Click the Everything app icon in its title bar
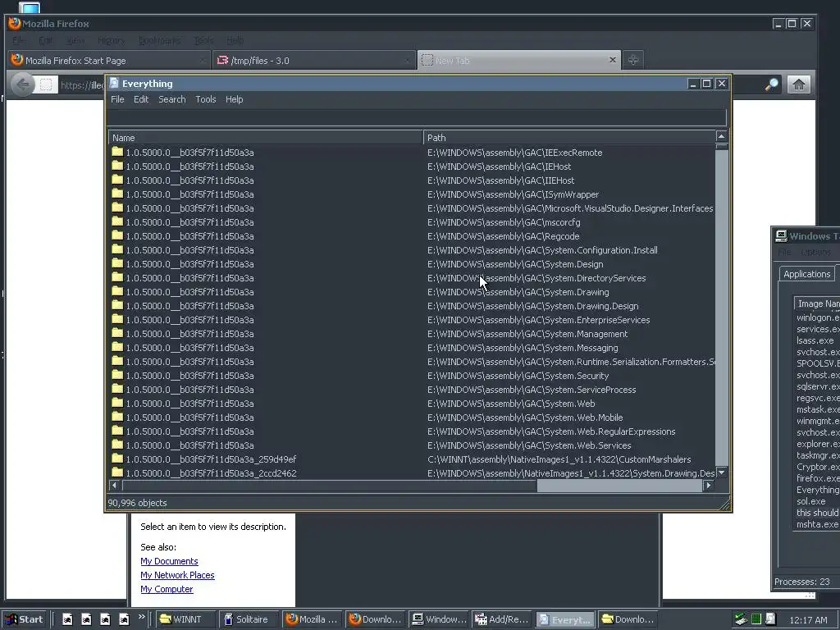Image resolution: width=840 pixels, height=630 pixels. tap(113, 83)
